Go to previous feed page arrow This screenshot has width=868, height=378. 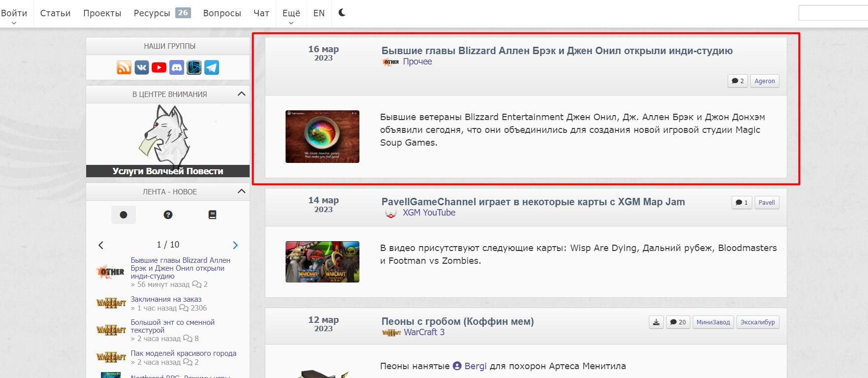(x=101, y=245)
